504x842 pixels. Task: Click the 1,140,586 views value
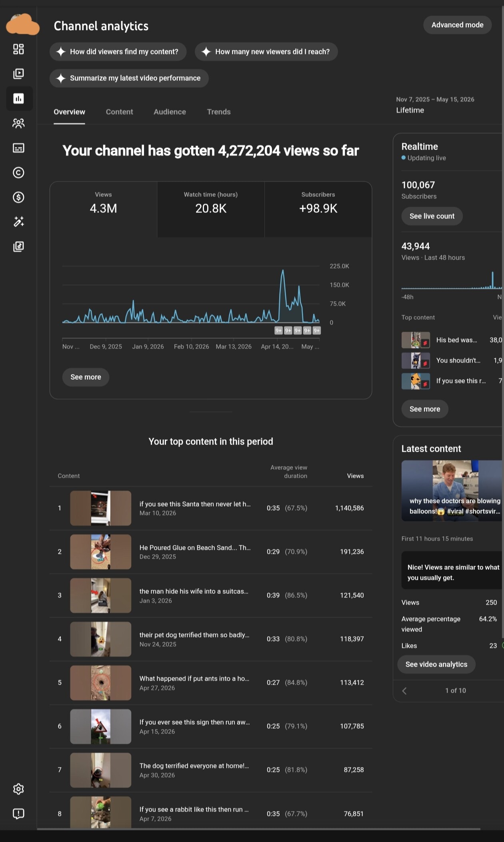point(349,508)
